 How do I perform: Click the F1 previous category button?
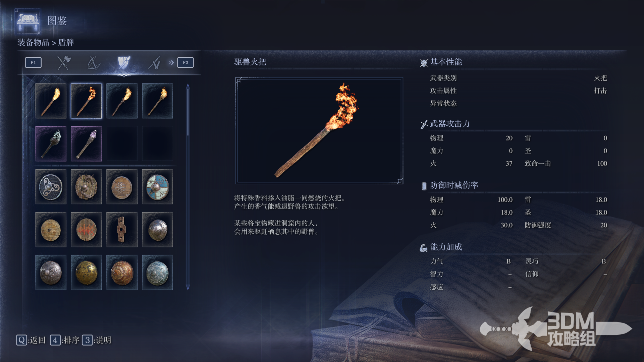click(33, 62)
